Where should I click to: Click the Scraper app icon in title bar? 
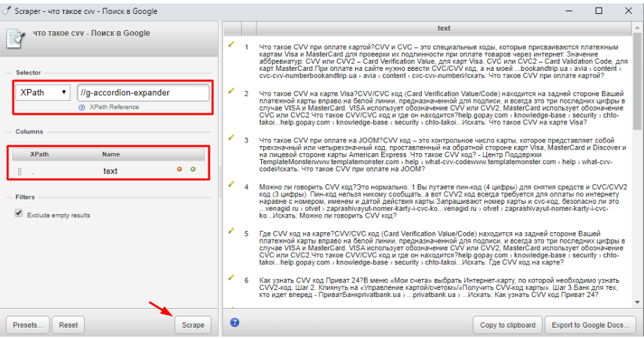point(6,10)
